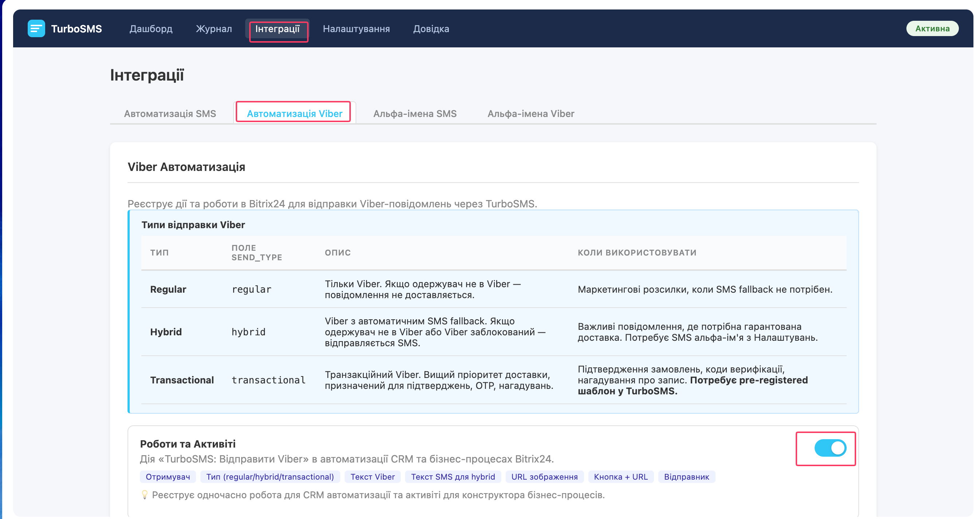Switch to the Автоматизація SMS tab
This screenshot has height=519, width=980.
[170, 113]
